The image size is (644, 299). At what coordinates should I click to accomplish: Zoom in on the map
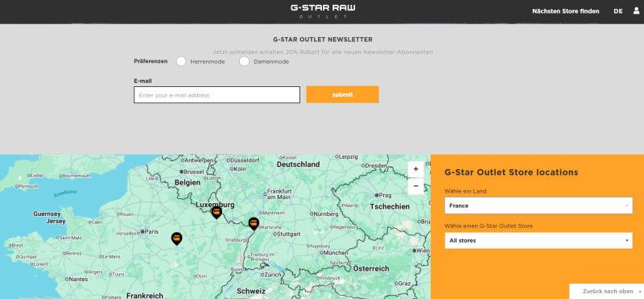pos(415,169)
